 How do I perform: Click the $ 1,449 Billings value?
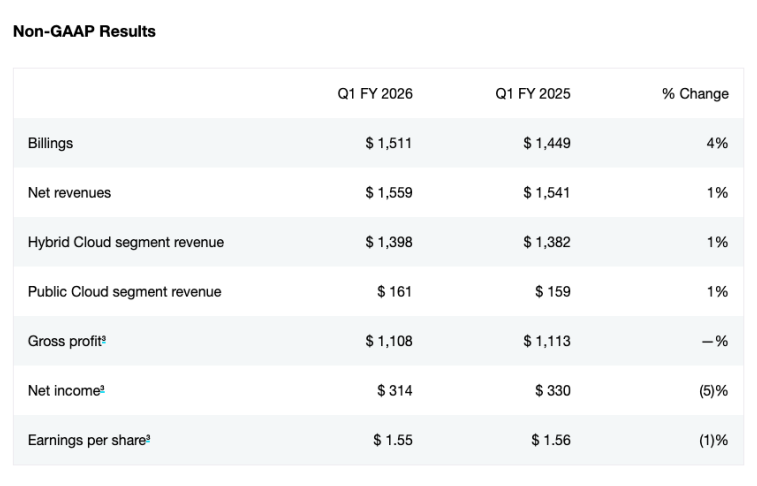coord(546,143)
